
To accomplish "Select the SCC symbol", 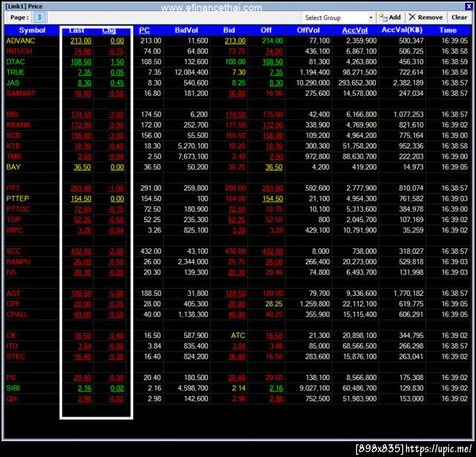I will [x=13, y=252].
